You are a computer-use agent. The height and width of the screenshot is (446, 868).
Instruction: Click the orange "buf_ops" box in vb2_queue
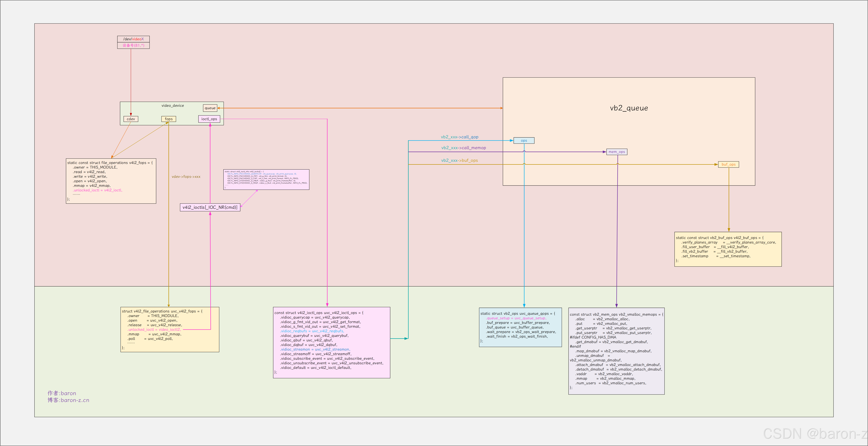729,164
